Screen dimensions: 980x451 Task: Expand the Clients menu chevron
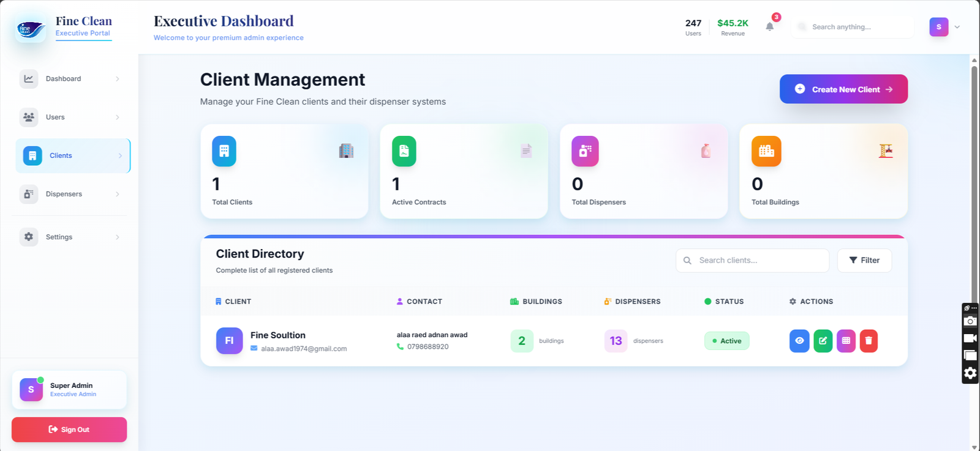tap(120, 155)
